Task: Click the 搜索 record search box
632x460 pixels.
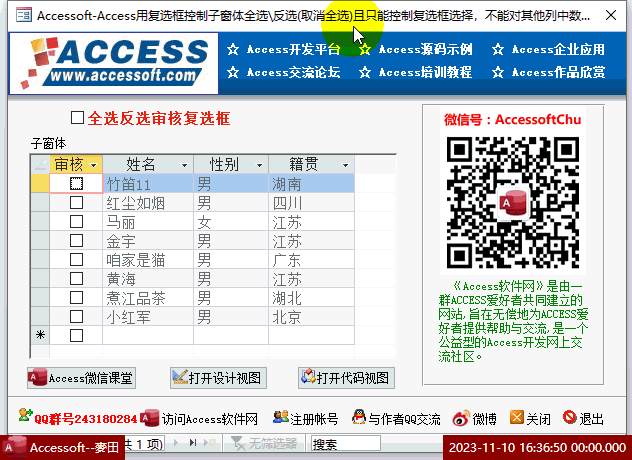Action: [345, 443]
